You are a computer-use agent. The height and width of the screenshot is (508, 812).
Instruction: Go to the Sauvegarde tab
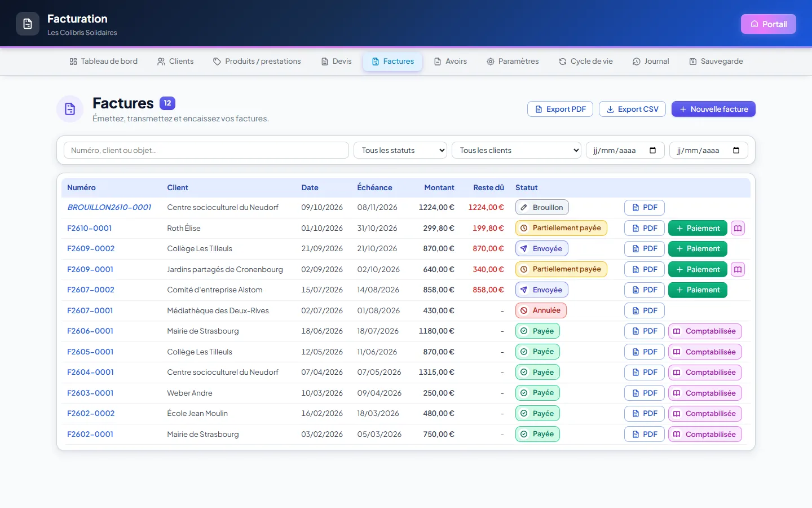[x=716, y=61]
